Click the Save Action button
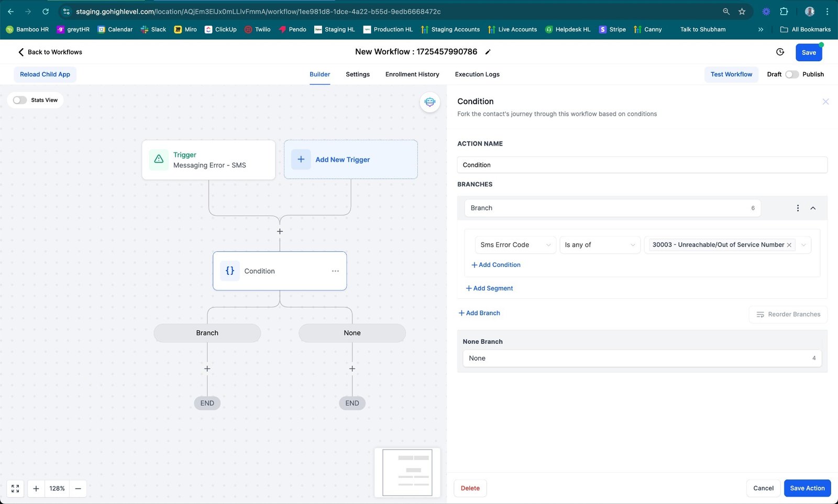 coord(807,488)
